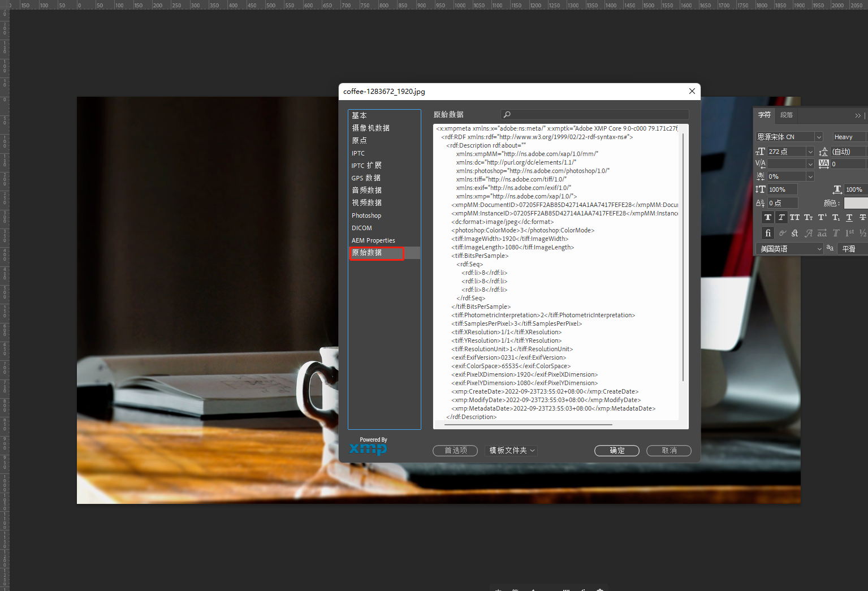
Task: Click the 取消 button
Action: tap(669, 451)
